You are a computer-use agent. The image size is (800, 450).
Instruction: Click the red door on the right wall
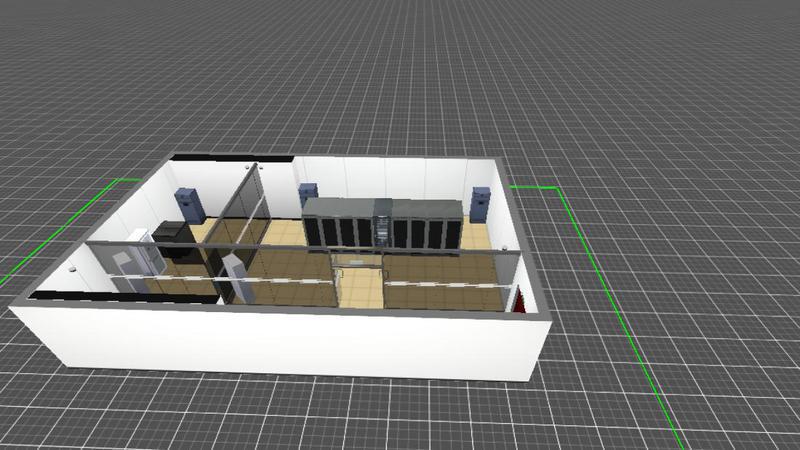(x=518, y=299)
